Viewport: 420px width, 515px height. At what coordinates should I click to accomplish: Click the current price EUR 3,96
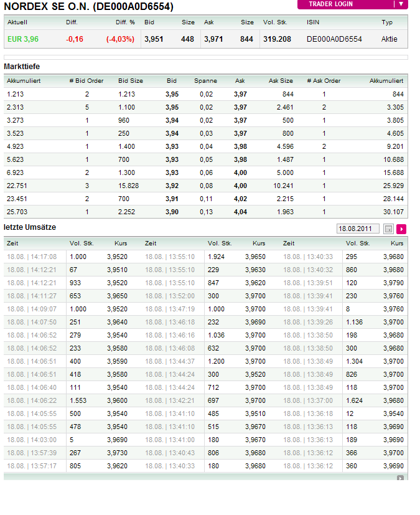click(x=23, y=39)
